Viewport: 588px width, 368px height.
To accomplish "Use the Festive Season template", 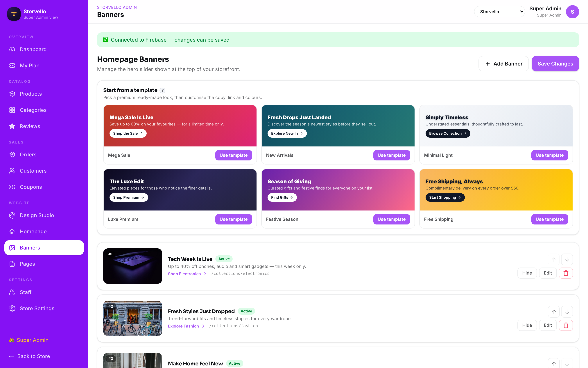I will 391,219.
